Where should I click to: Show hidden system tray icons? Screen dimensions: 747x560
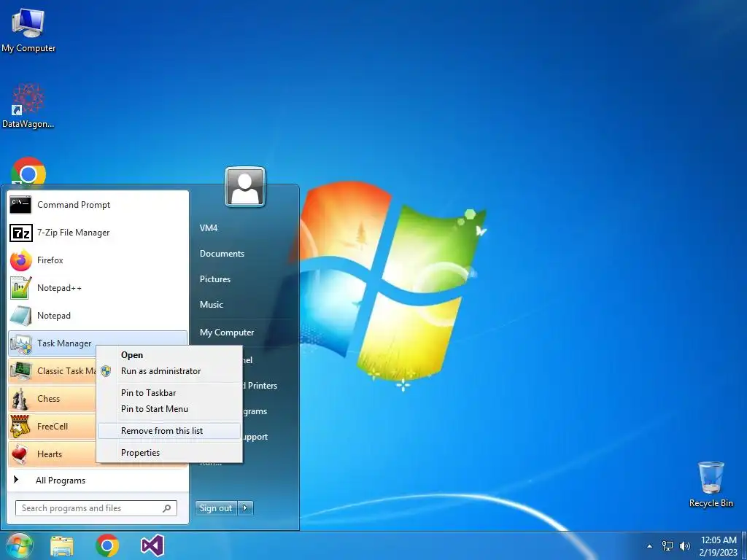649,546
